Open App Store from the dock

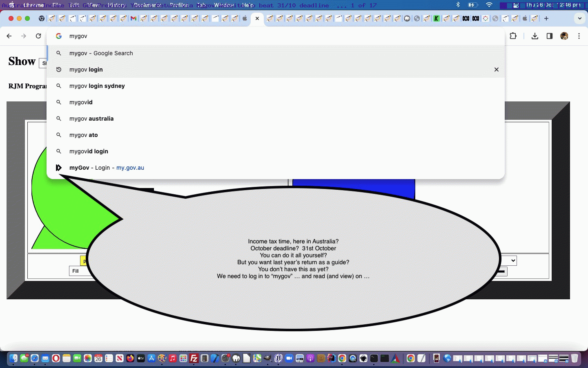(151, 358)
